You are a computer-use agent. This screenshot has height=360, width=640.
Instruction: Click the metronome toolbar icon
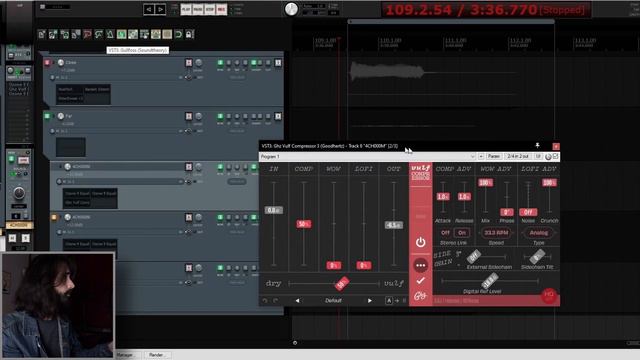[x=110, y=34]
